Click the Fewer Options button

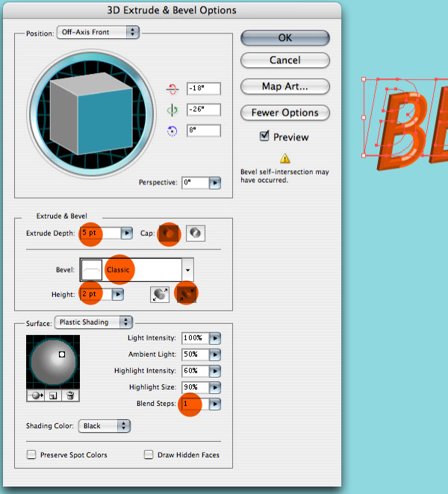pos(285,113)
